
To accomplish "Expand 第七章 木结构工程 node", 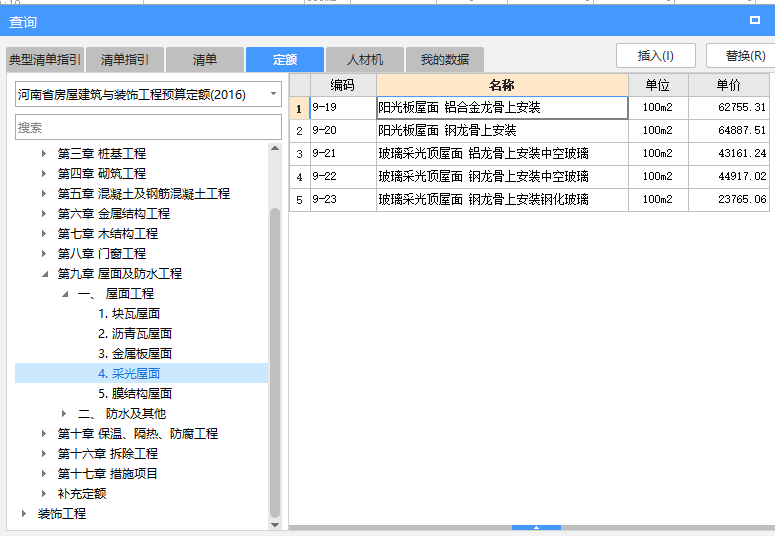I will point(43,233).
